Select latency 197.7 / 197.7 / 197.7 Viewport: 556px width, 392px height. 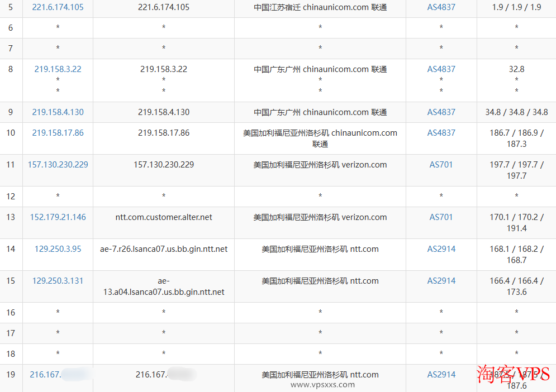tap(517, 170)
